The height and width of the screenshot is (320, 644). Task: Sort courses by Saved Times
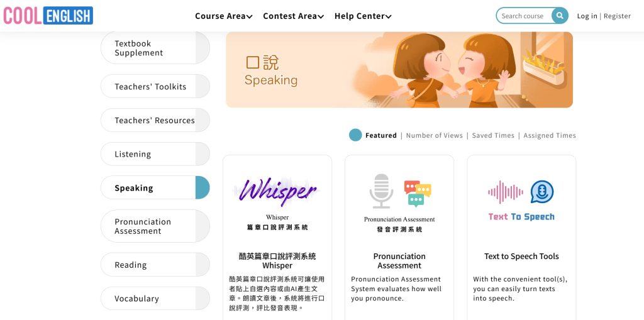[x=493, y=136]
